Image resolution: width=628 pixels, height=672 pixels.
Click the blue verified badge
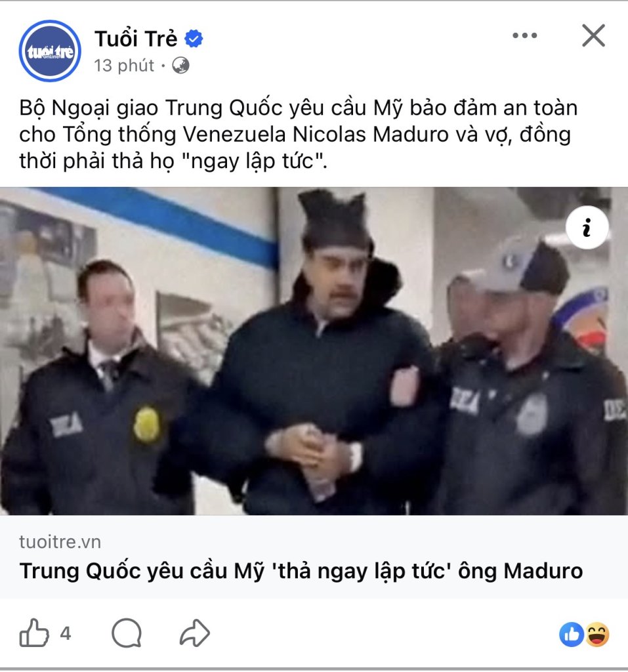point(194,39)
